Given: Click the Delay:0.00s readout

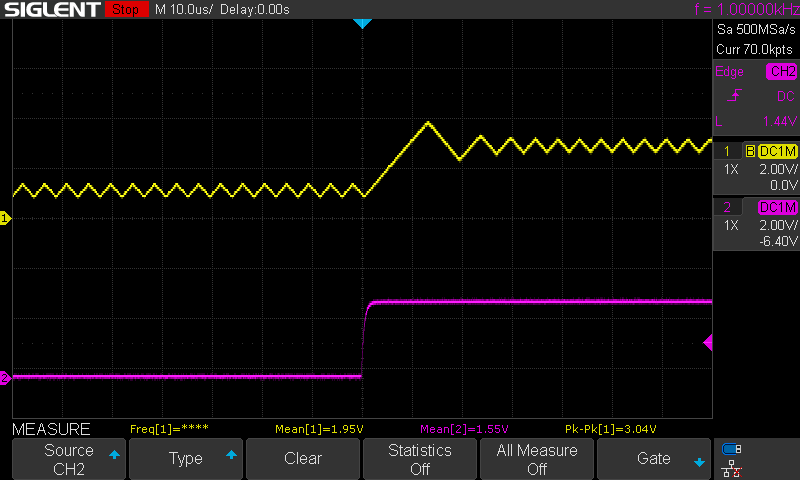Looking at the screenshot, I should [255, 9].
